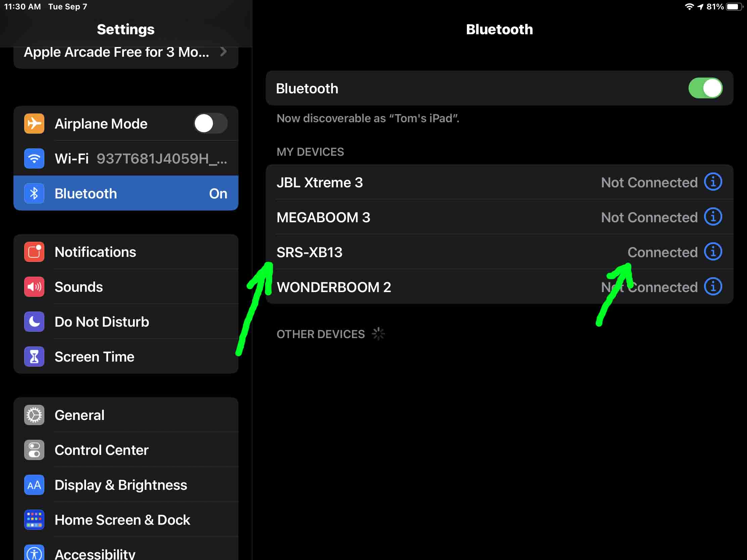The height and width of the screenshot is (560, 747).
Task: Tap the Connected status of SRS-XB13
Action: click(x=662, y=252)
